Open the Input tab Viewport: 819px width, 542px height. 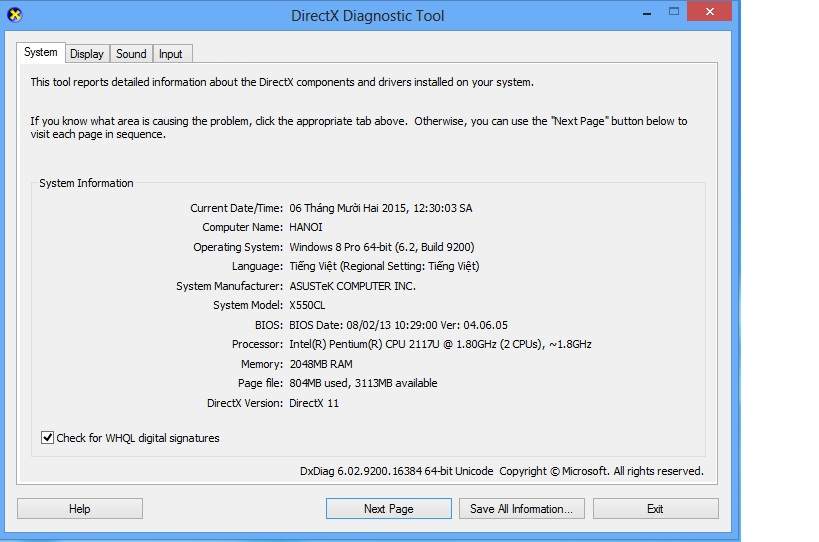pyautogui.click(x=171, y=54)
